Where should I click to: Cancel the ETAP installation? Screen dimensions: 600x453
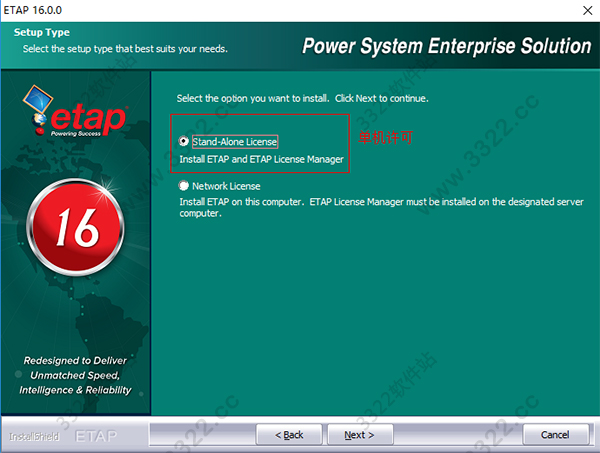555,435
